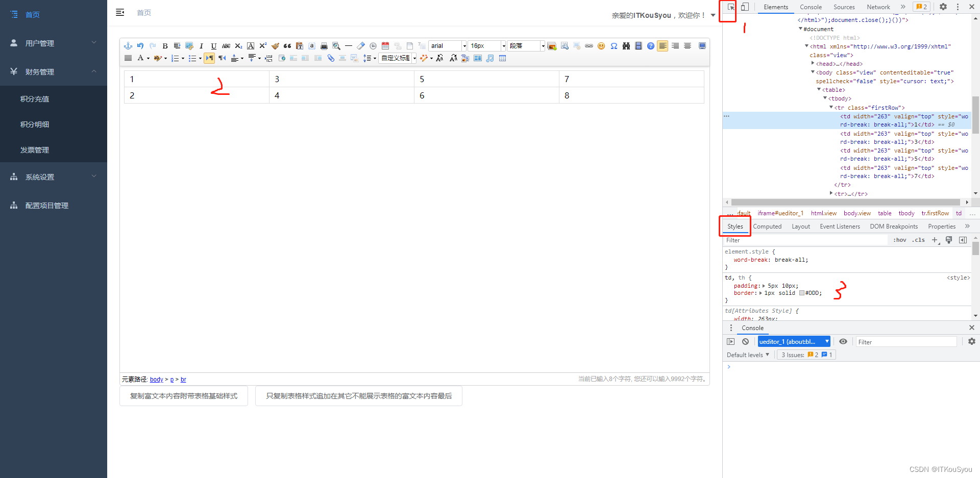The image size is (980, 478).
Task: Click the 复制富文本内容附带表格基础样式 button
Action: (184, 396)
